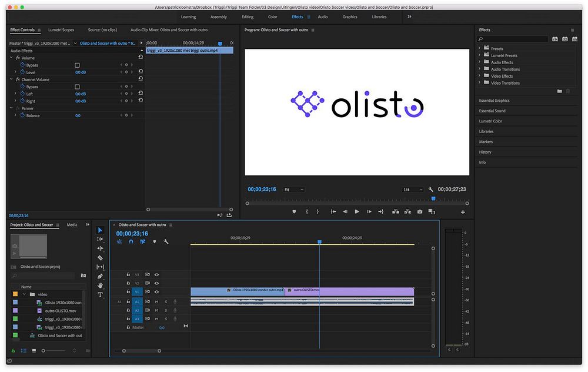Image resolution: width=588 pixels, height=372 pixels.
Task: Click the Extract button
Action: click(407, 212)
